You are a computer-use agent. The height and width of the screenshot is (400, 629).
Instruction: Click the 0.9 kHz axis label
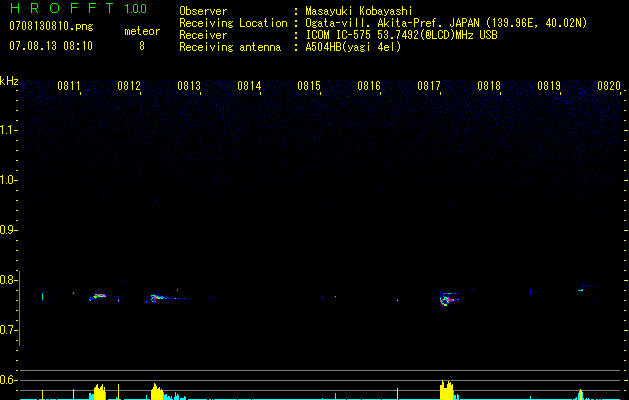pyautogui.click(x=8, y=230)
